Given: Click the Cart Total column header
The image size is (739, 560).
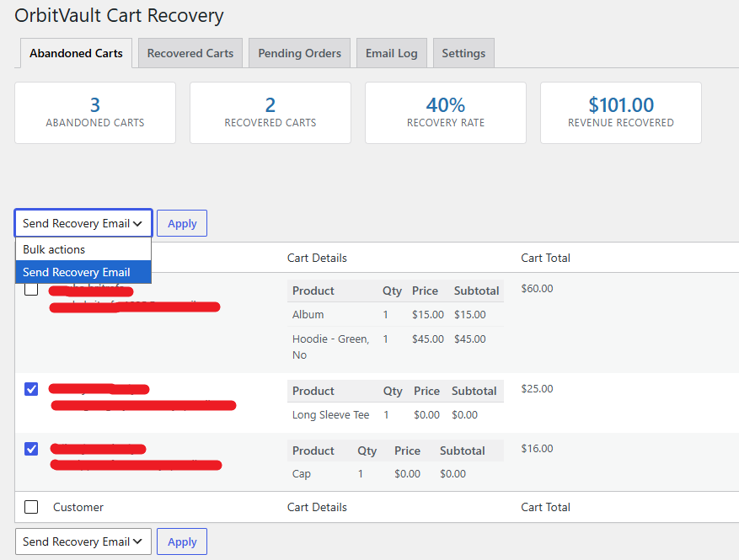Looking at the screenshot, I should (x=545, y=258).
